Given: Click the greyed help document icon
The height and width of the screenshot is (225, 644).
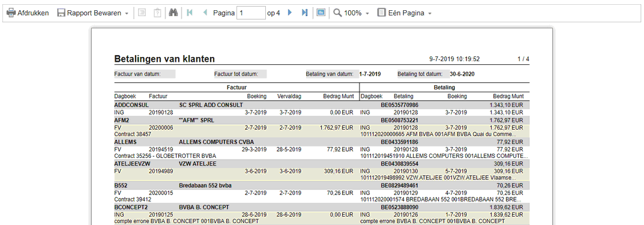Looking at the screenshot, I should tap(157, 13).
